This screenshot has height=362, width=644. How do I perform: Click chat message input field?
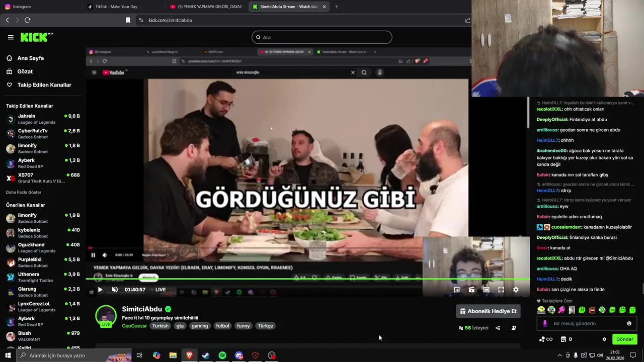click(587, 323)
